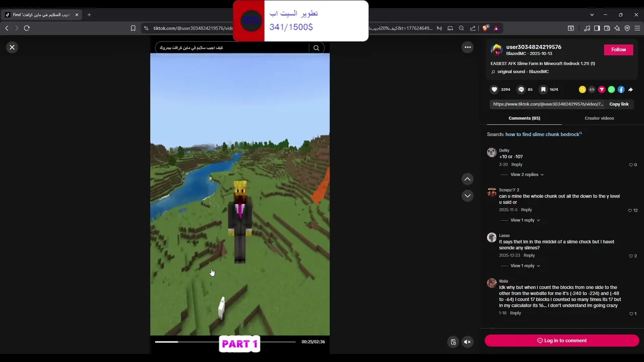
Task: Reload the page with browser refresh icon
Action: pyautogui.click(x=27, y=28)
